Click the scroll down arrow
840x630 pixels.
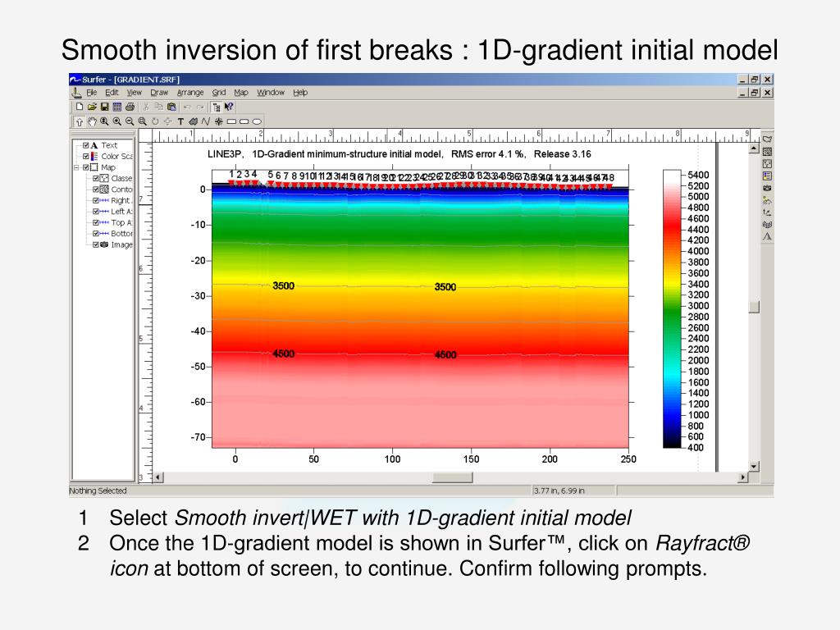[755, 467]
